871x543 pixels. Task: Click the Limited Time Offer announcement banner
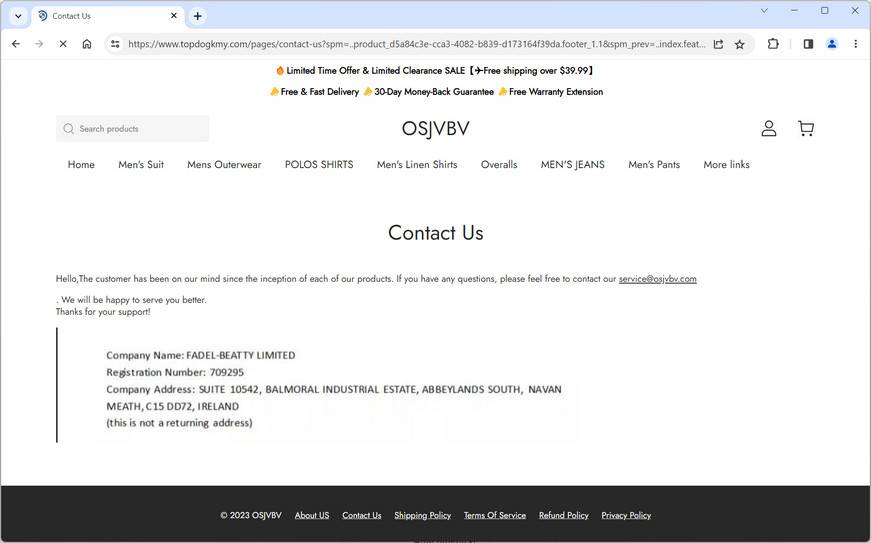(x=436, y=71)
